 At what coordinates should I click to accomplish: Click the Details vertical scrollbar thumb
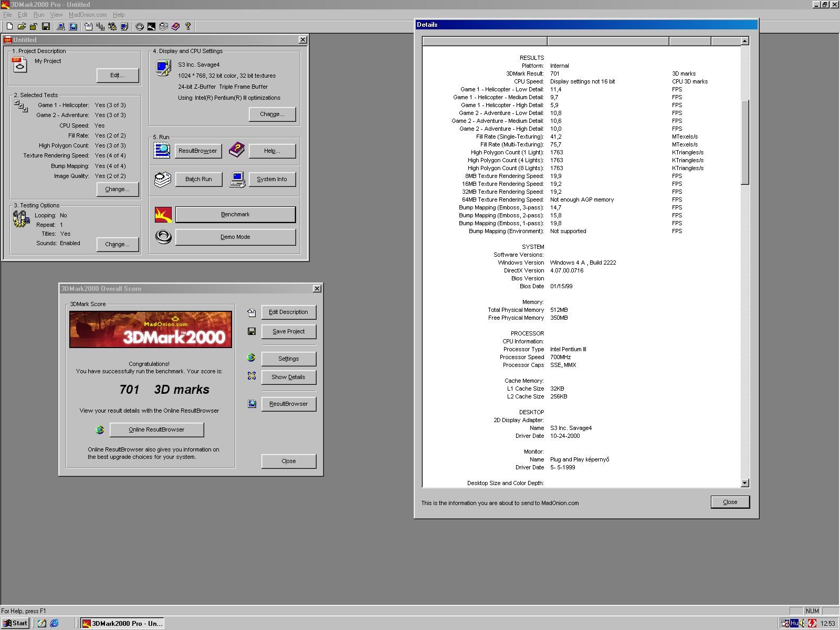tap(745, 142)
